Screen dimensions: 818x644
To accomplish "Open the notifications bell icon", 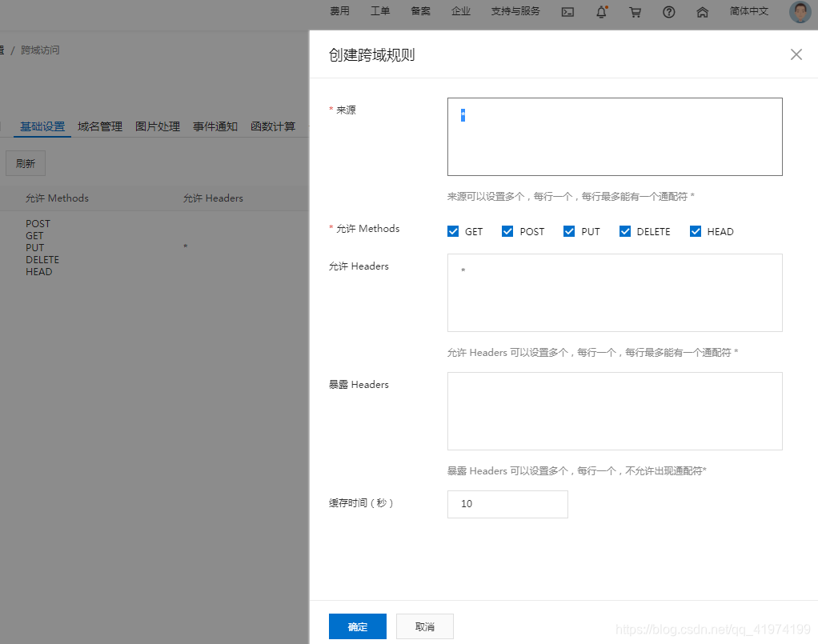I will 601,12.
